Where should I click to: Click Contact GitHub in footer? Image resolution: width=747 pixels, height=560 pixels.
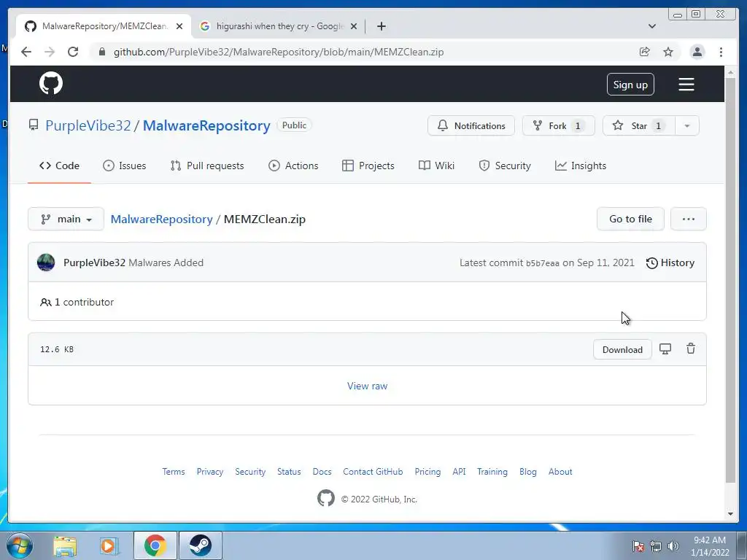(x=373, y=472)
